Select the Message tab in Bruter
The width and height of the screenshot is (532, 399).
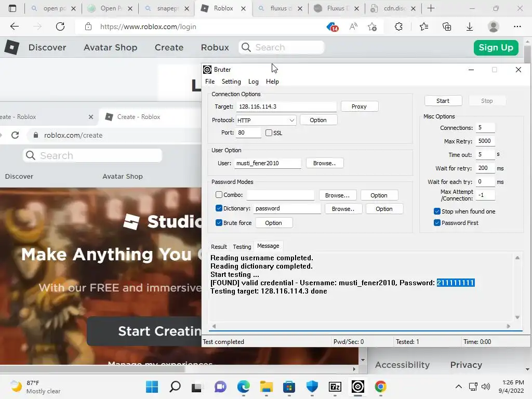coord(268,246)
